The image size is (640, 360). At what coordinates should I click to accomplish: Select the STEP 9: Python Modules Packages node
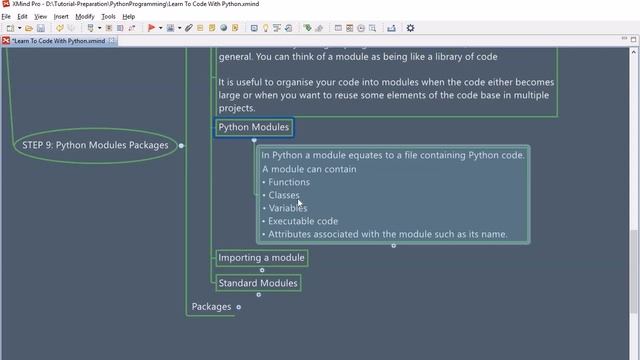click(x=96, y=145)
